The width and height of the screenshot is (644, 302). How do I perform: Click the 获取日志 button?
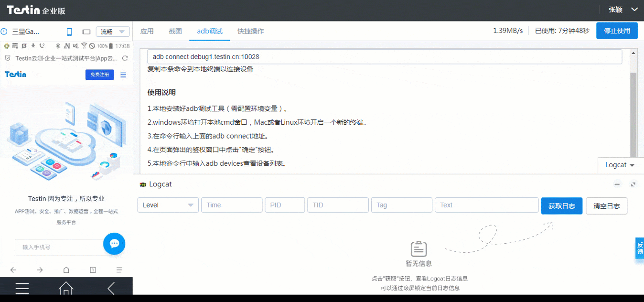point(562,206)
